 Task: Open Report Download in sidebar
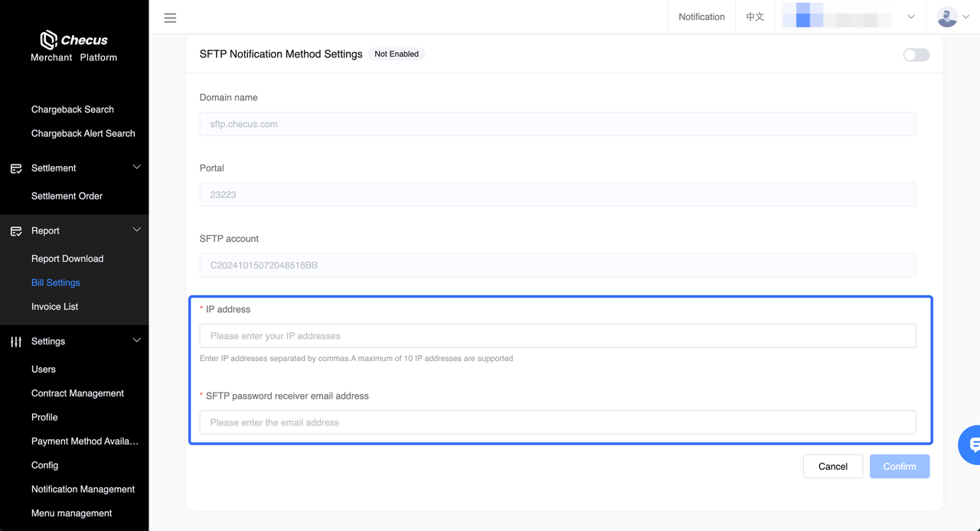(x=67, y=259)
